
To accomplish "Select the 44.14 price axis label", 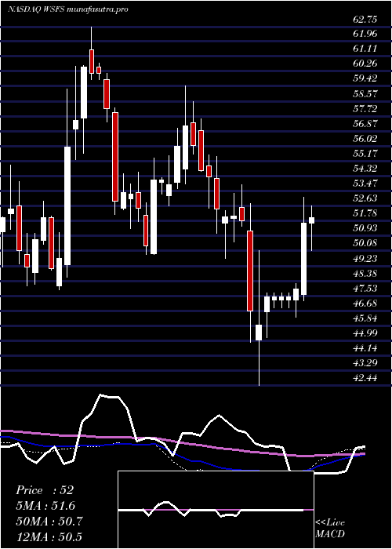I will pos(365,348).
